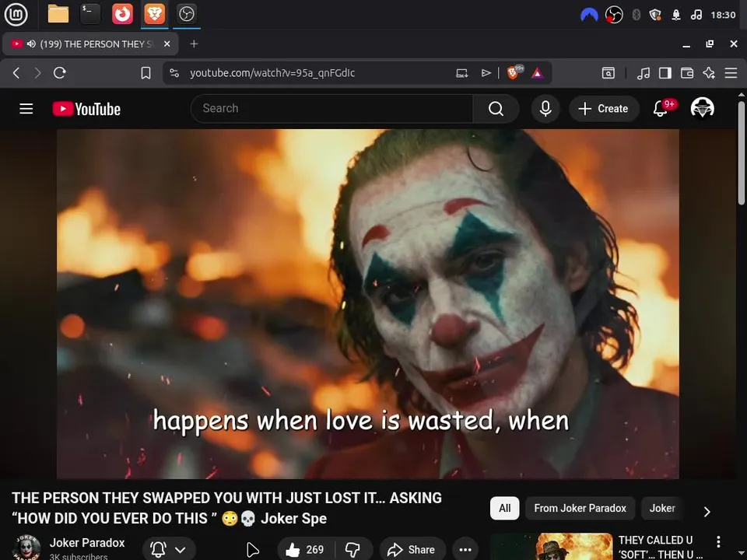Viewport: 747px width, 560px height.
Task: Click the YouTube Search field
Action: point(331,109)
